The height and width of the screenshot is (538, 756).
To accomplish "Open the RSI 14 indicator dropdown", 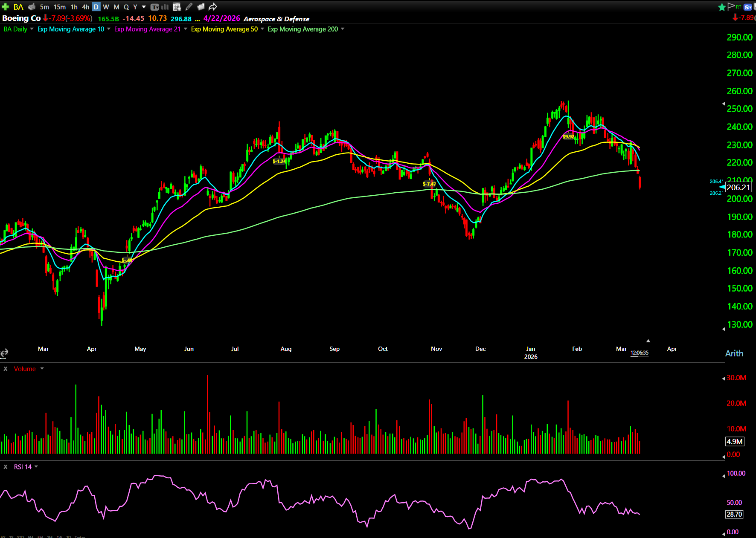I will click(36, 467).
